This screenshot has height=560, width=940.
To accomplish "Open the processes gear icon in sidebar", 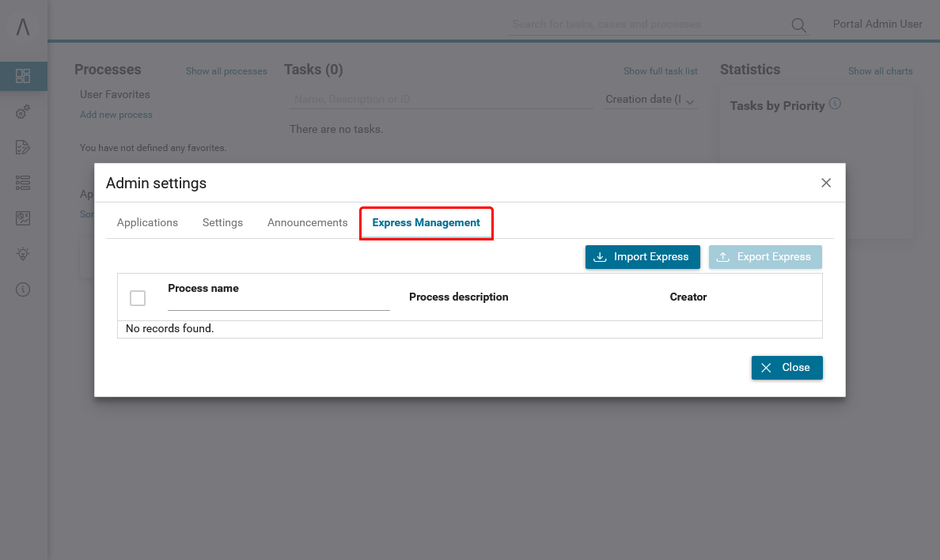I will (x=23, y=112).
